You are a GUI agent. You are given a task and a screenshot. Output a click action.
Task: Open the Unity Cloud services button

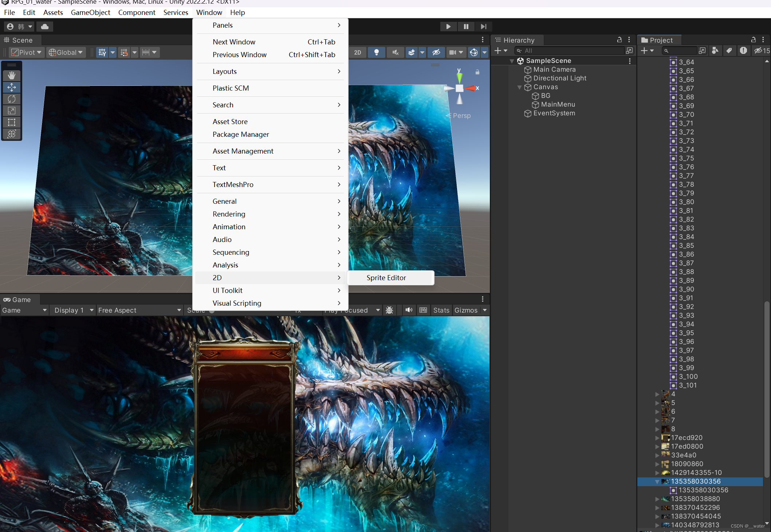[x=45, y=27]
